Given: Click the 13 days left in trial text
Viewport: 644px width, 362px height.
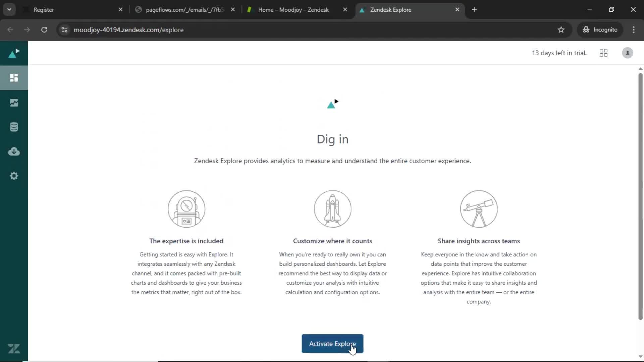Looking at the screenshot, I should click(x=559, y=53).
